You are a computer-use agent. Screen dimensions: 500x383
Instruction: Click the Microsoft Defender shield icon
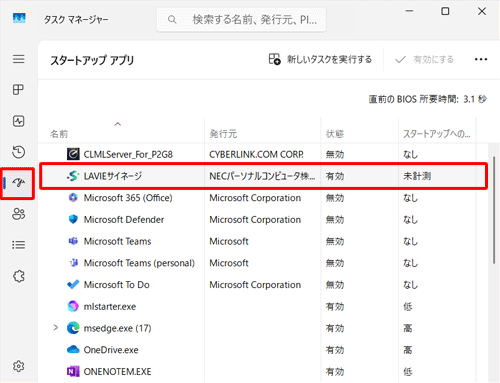(73, 219)
